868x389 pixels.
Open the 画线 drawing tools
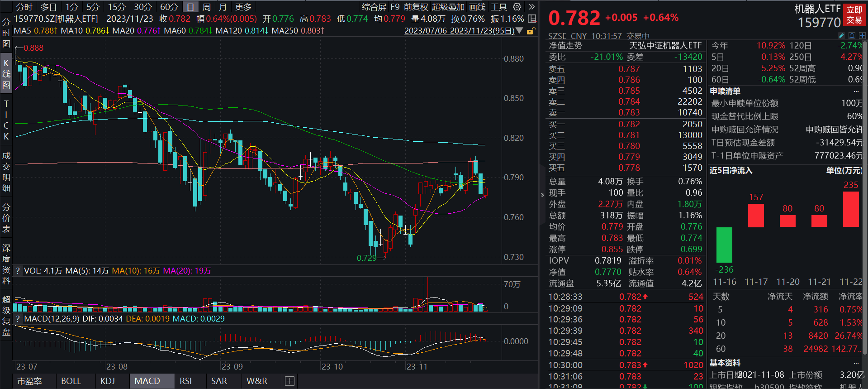(477, 7)
